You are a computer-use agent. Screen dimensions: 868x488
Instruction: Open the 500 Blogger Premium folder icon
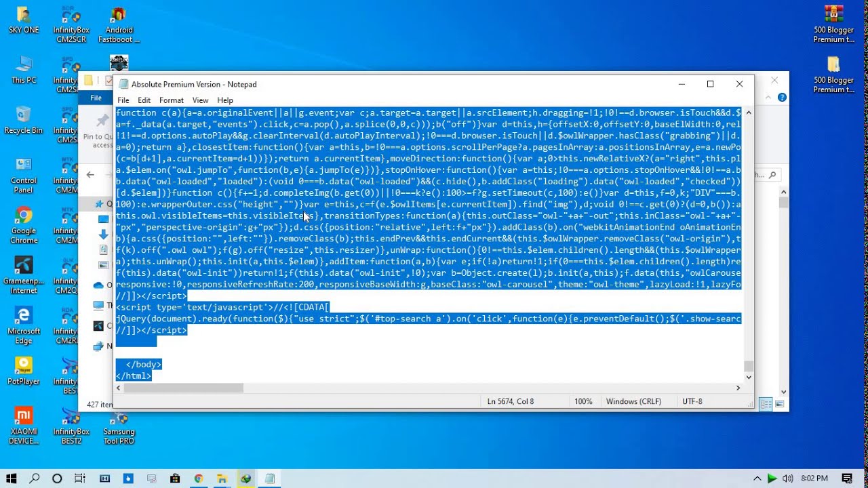coord(833,75)
